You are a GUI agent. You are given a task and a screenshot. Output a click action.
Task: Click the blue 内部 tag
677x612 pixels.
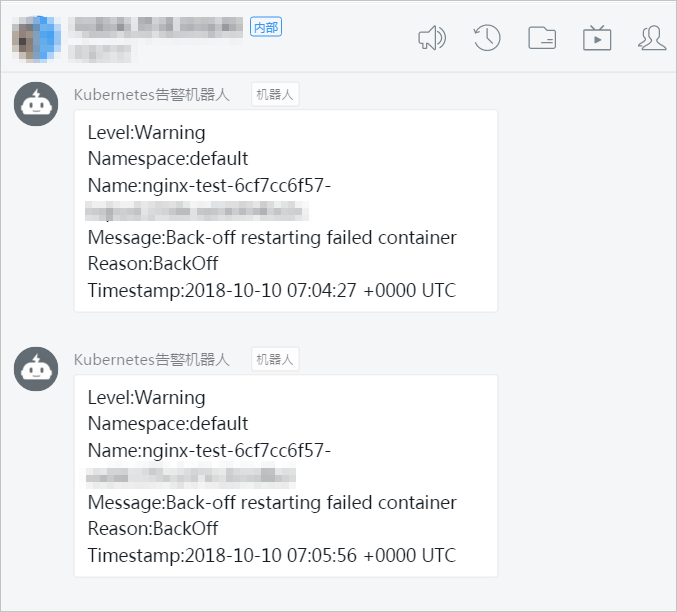coord(266,27)
